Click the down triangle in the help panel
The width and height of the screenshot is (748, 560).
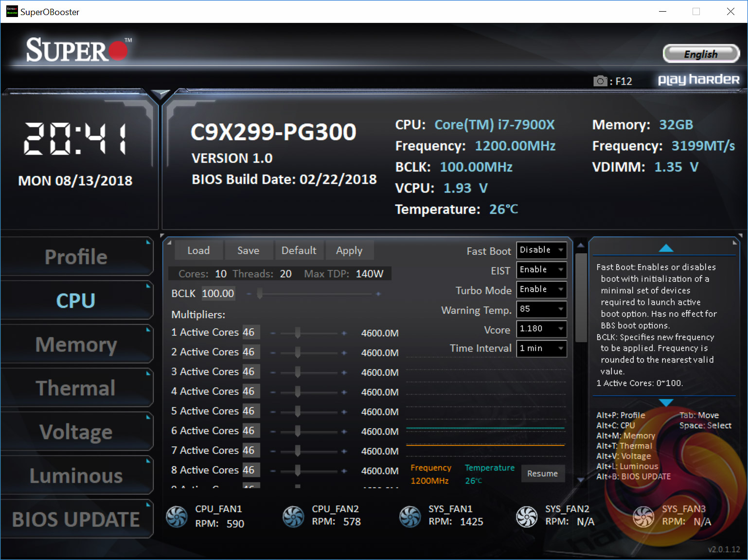pos(666,402)
